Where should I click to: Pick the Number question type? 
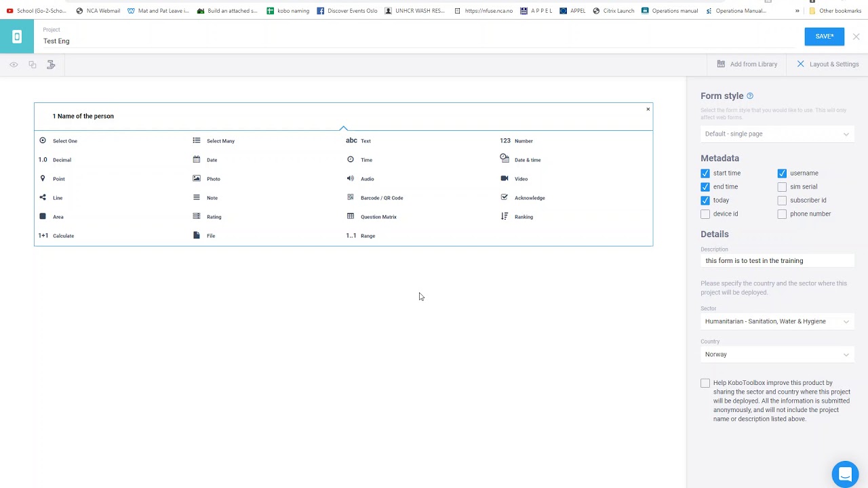pyautogui.click(x=517, y=141)
